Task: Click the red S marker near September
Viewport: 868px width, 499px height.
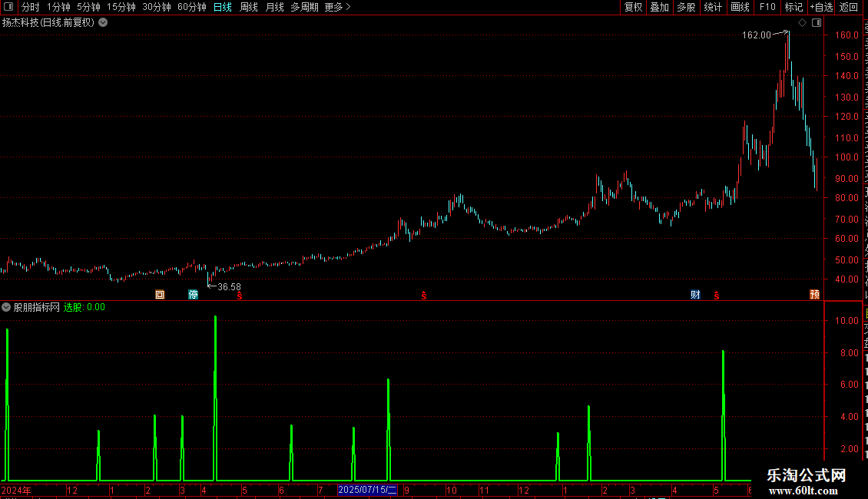Action: 423,296
